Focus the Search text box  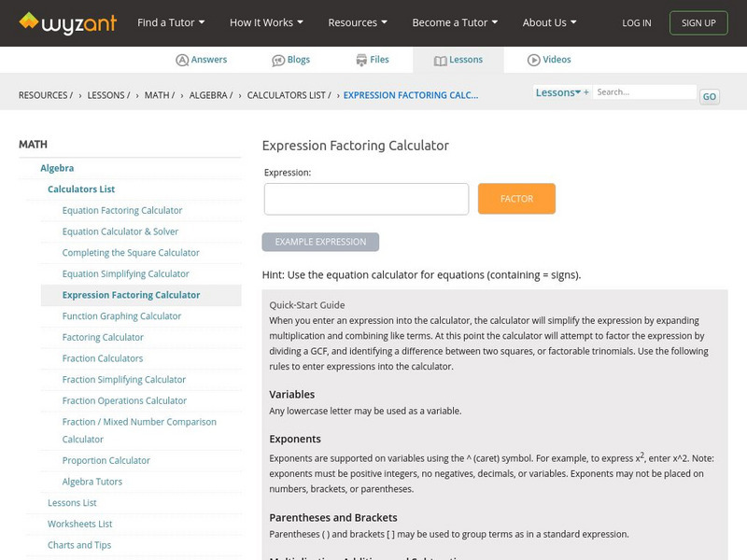pyautogui.click(x=645, y=92)
